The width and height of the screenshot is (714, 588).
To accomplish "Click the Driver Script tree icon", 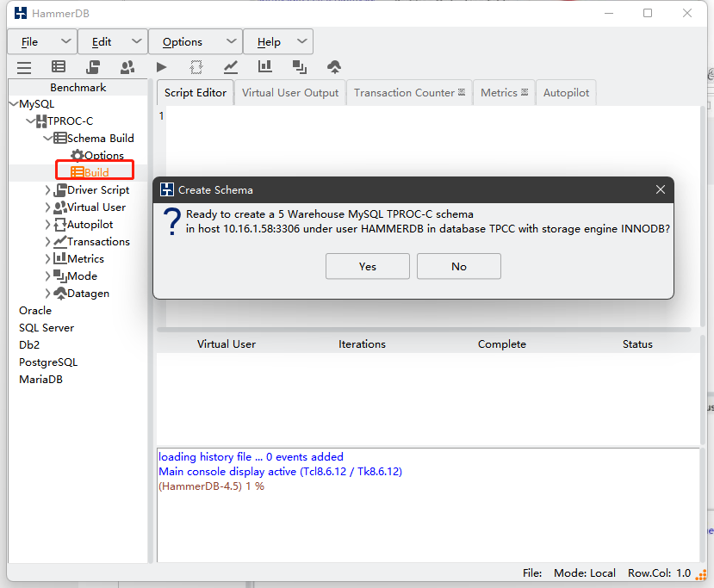I will 59,189.
